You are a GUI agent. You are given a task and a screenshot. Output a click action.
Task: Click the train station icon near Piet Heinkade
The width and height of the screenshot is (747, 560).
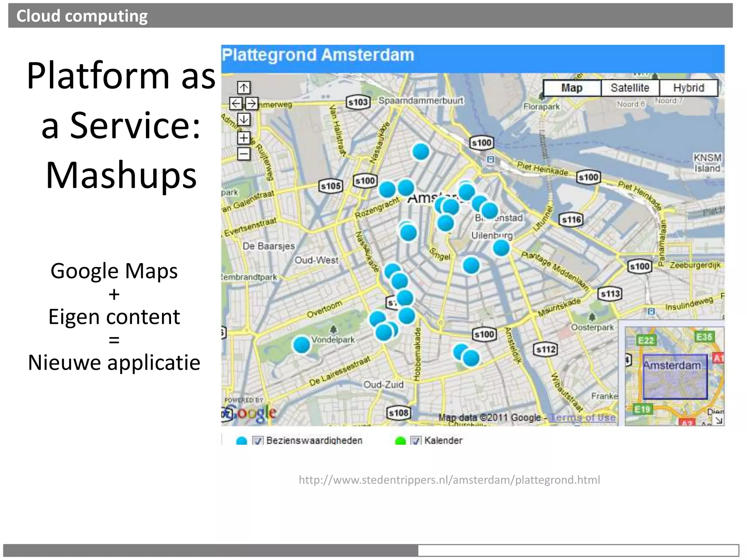pyautogui.click(x=491, y=160)
